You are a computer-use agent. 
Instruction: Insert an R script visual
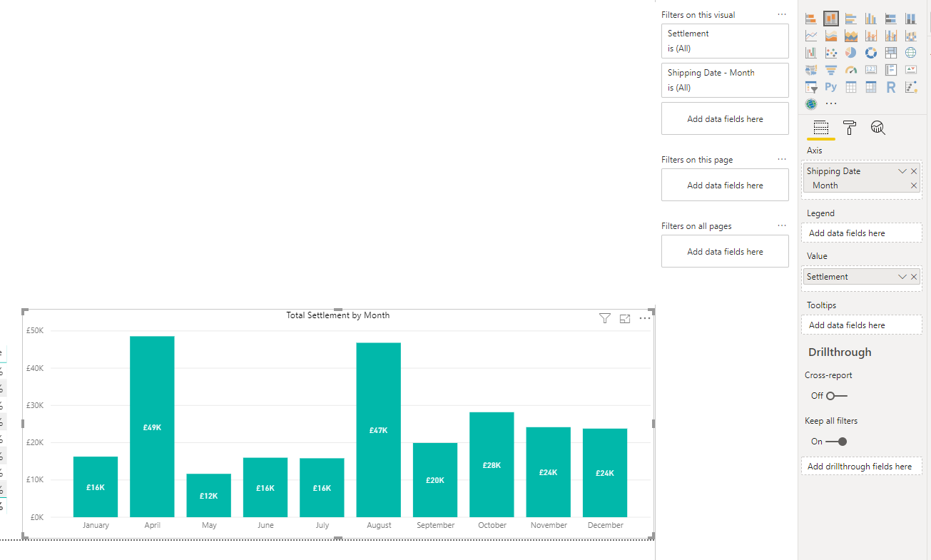[891, 87]
